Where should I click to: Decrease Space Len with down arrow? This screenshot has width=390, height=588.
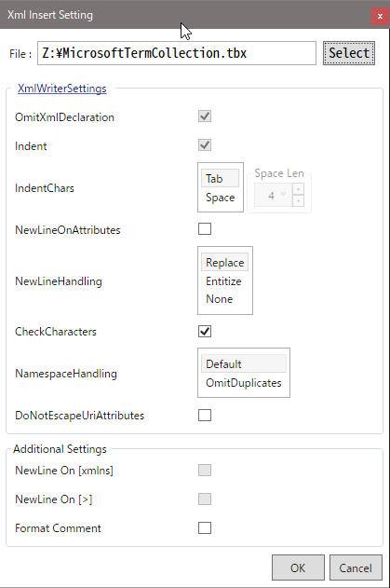(x=298, y=201)
